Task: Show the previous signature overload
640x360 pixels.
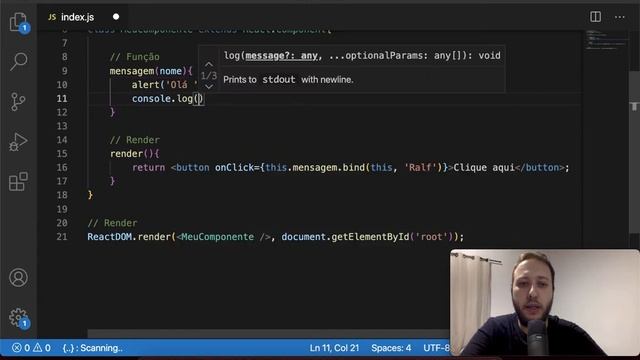Action: click(x=209, y=64)
